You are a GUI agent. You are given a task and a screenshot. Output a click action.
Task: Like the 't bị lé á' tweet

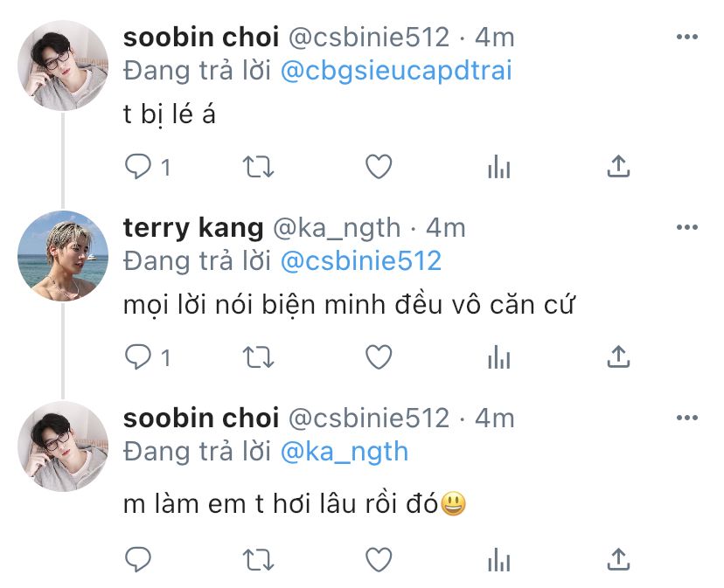pos(378,166)
